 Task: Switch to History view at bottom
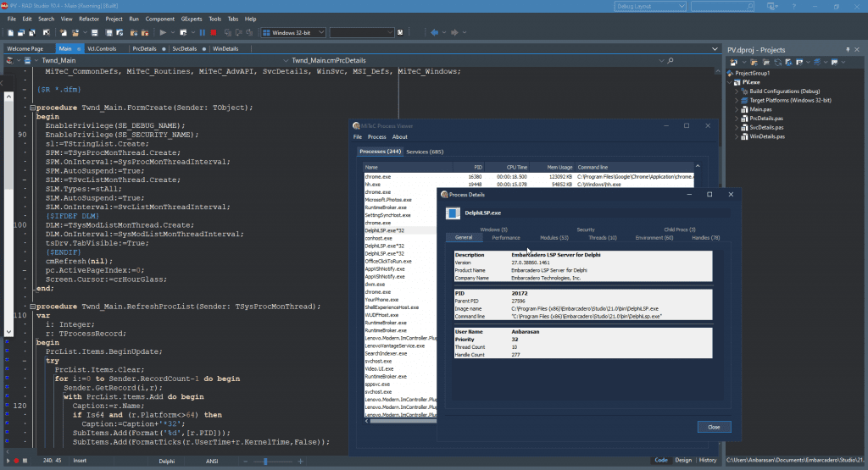pyautogui.click(x=708, y=460)
